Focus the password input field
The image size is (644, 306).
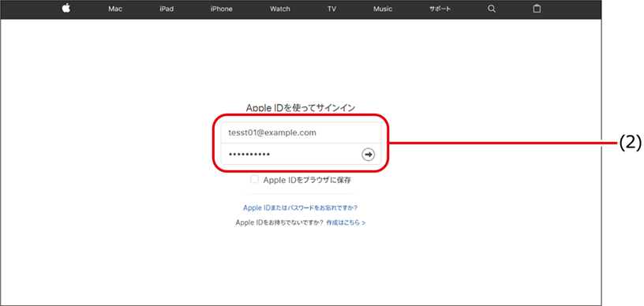[301, 154]
